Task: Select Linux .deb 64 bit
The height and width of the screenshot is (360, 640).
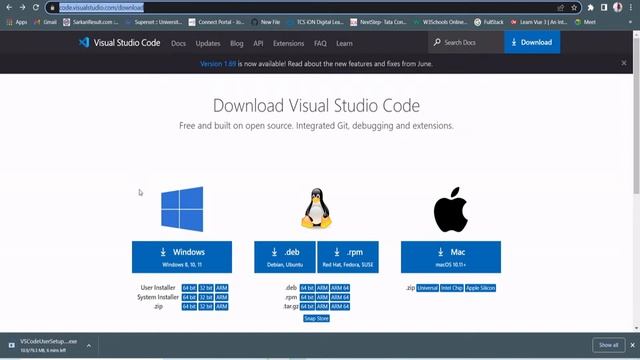Action: click(307, 288)
